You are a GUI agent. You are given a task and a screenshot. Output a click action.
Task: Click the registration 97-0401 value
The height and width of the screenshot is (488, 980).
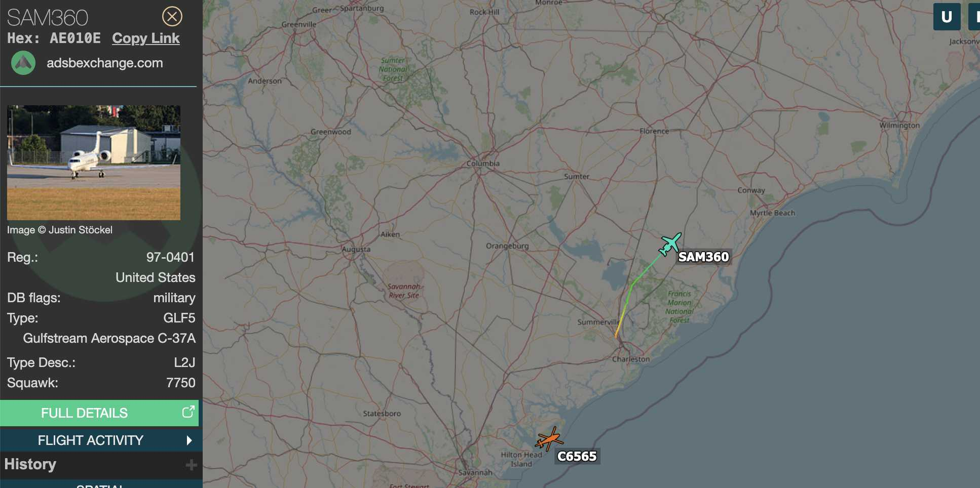pyautogui.click(x=170, y=257)
